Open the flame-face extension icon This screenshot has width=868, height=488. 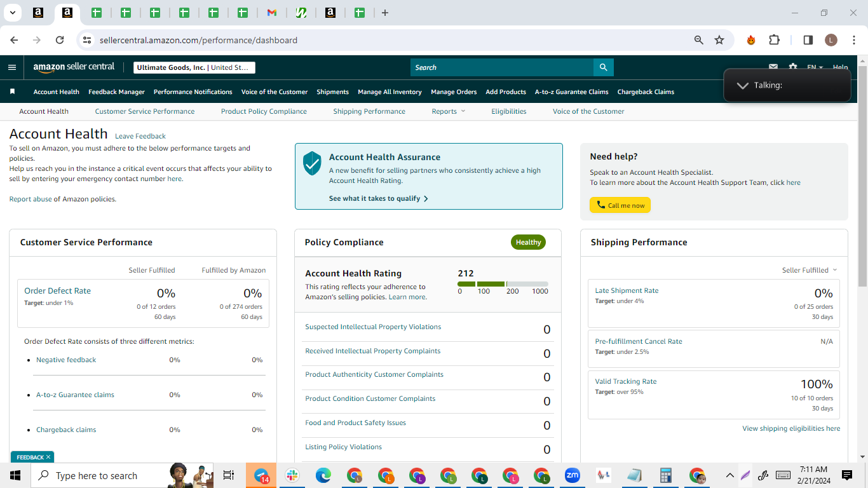(751, 40)
